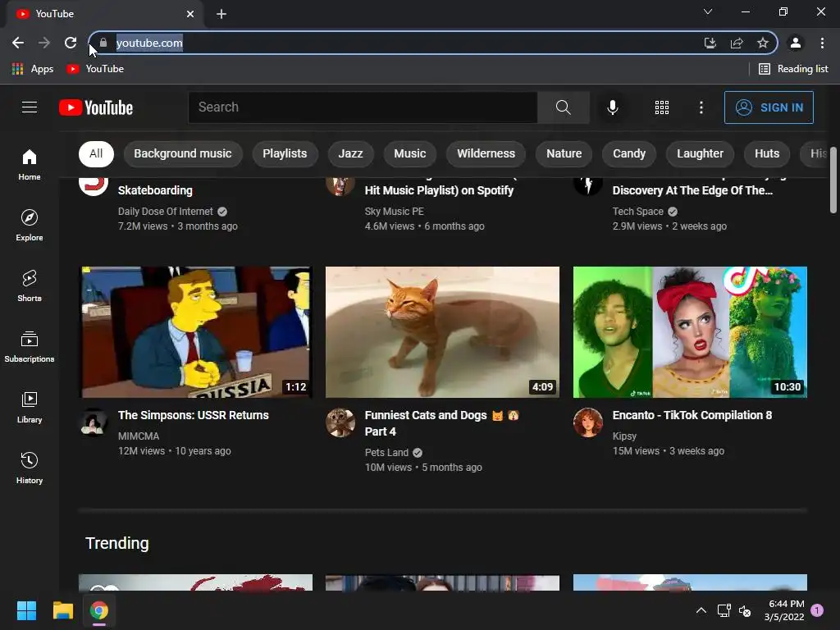Open Explore in sidebar
The width and height of the screenshot is (840, 630).
coord(30,225)
